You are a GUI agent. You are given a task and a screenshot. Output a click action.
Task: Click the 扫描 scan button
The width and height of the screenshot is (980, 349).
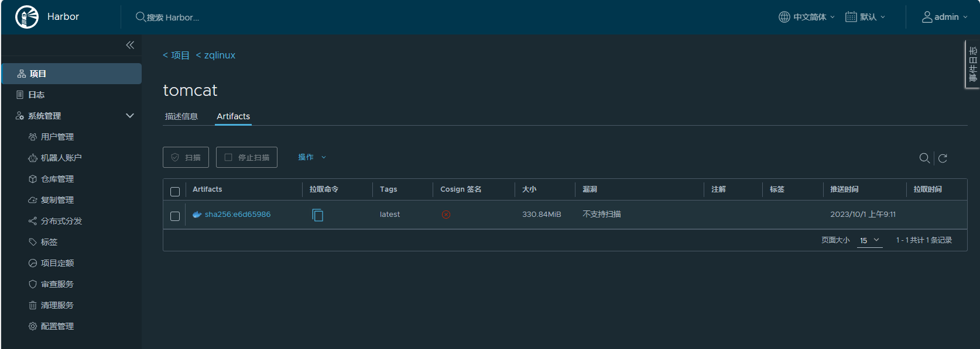[186, 157]
